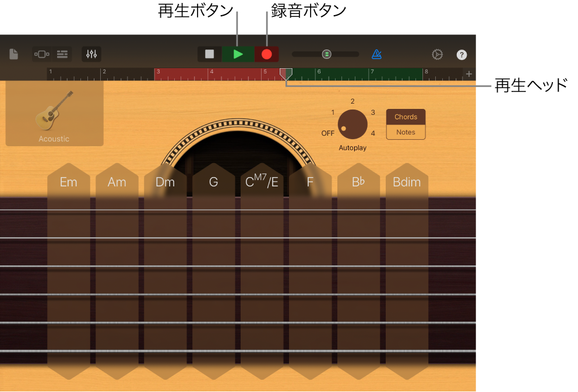Strum the G chord strip
This screenshot has width=578, height=392.
[213, 271]
